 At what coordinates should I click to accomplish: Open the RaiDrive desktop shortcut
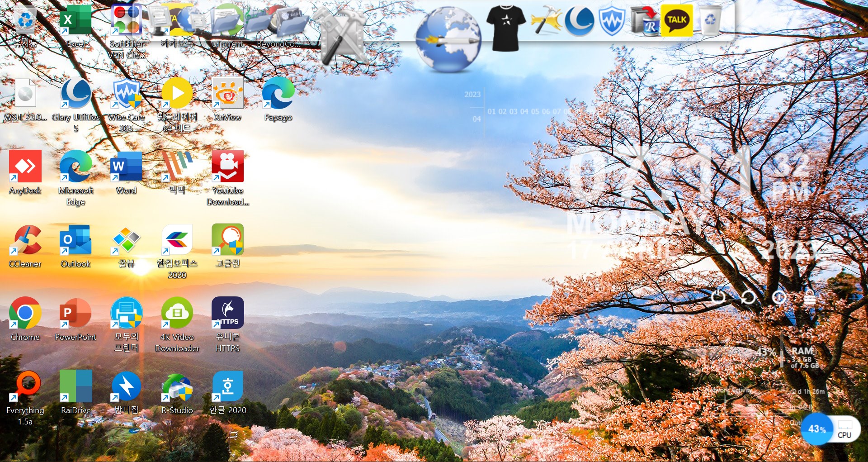coord(75,393)
